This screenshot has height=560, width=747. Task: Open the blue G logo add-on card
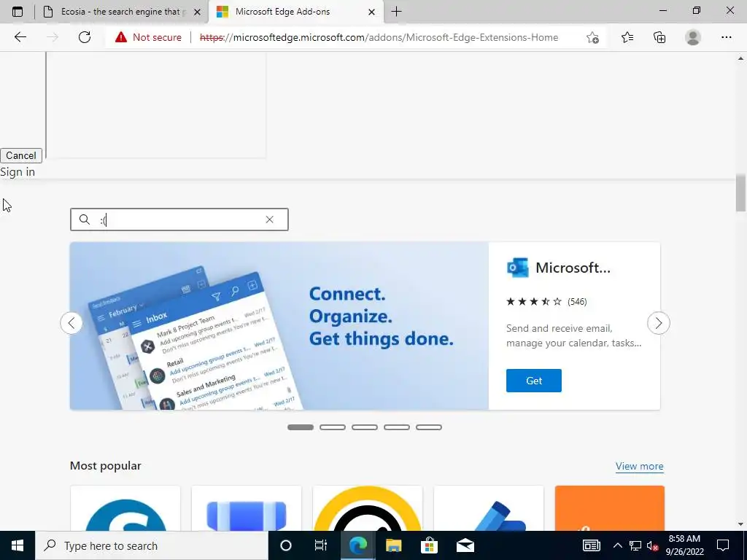125,508
